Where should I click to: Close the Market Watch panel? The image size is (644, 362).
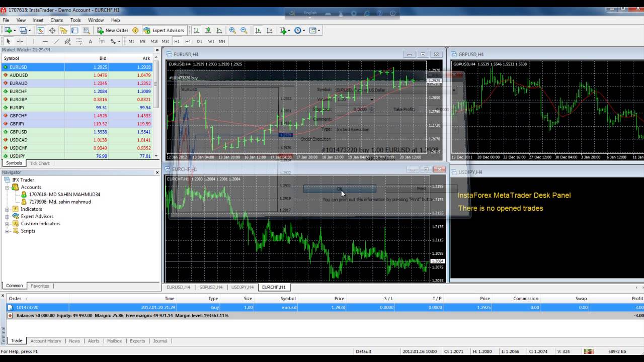(157, 50)
